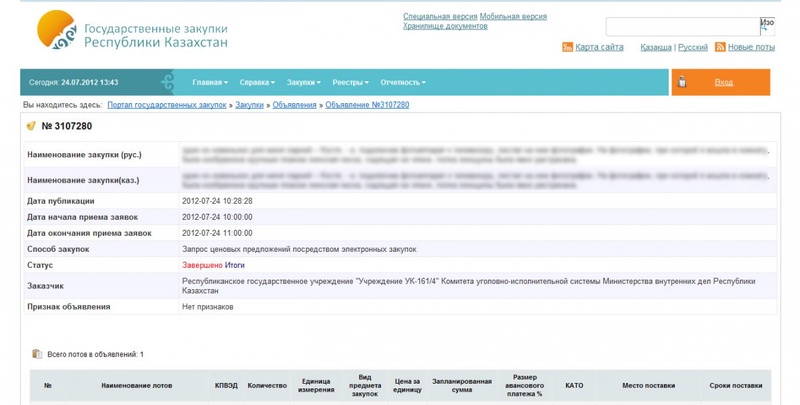
Task: Click the sitemap icon beside Карта сайта
Action: tap(567, 47)
